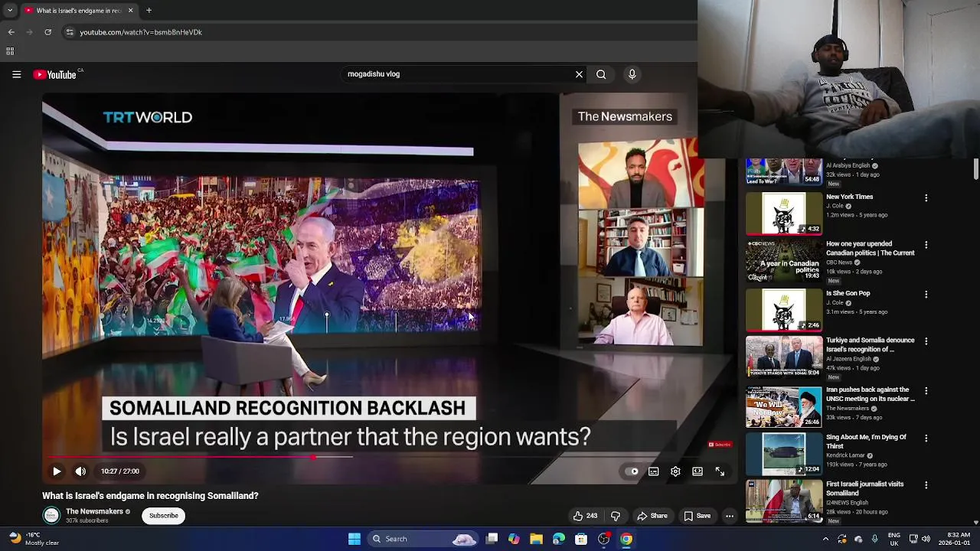
Task: Enter fullscreen mode
Action: 720,471
